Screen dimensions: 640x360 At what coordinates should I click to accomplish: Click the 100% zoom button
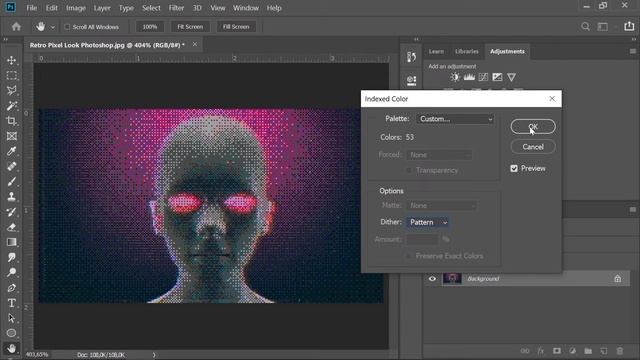150,27
